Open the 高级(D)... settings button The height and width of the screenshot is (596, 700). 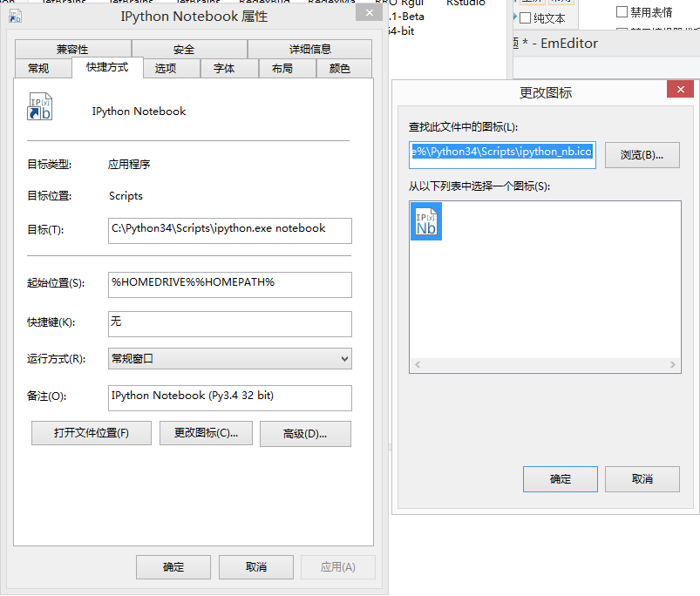coord(305,434)
